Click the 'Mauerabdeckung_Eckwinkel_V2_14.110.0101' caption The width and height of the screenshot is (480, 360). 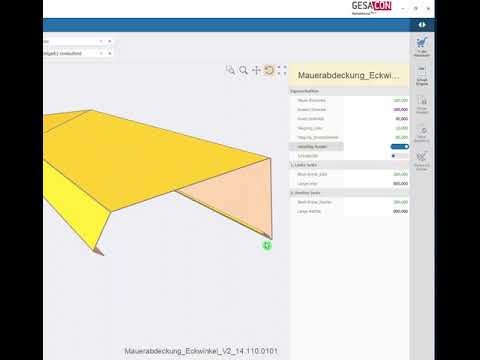click(201, 351)
